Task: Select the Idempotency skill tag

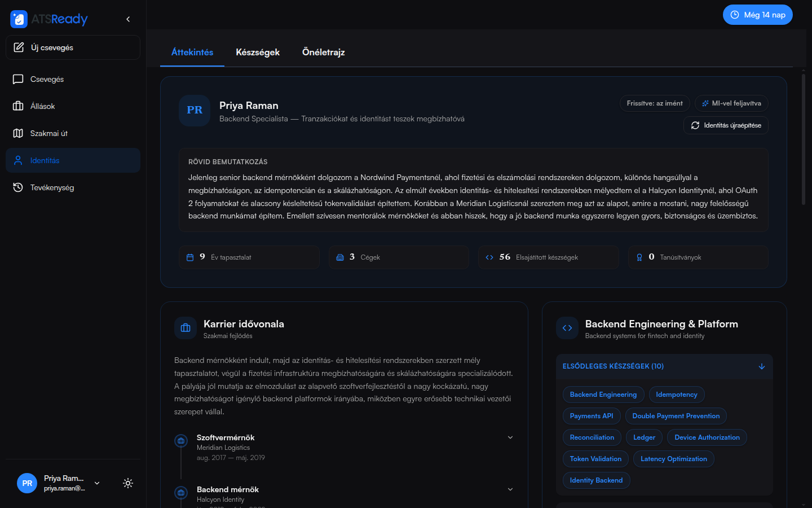Action: pyautogui.click(x=677, y=395)
